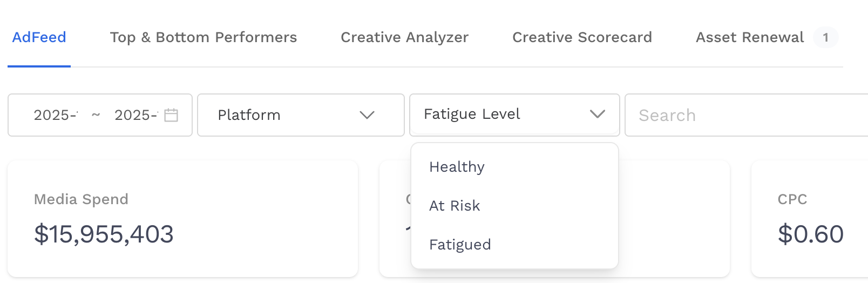Viewport: 868px width, 283px height.
Task: Choose the At Risk fatigue option
Action: coord(455,206)
